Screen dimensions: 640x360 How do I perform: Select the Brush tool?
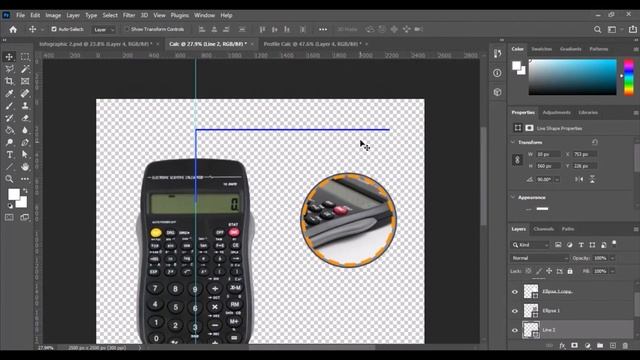pos(9,106)
